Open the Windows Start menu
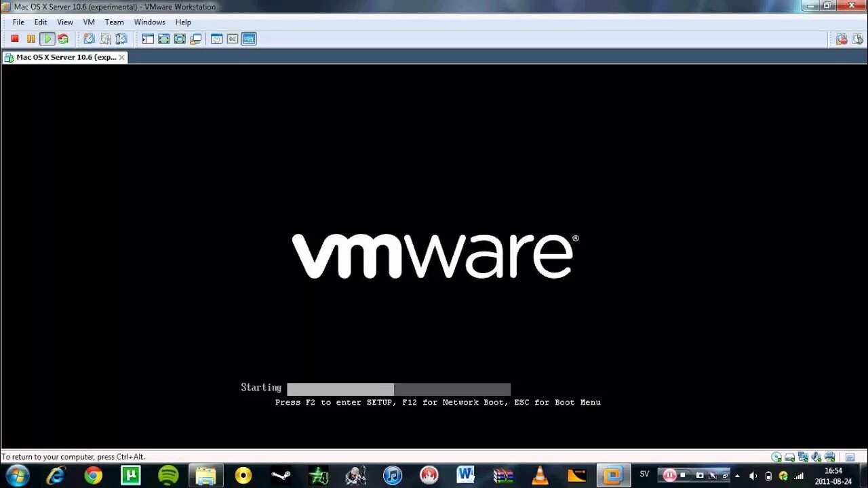This screenshot has height=488, width=868. pos(18,475)
